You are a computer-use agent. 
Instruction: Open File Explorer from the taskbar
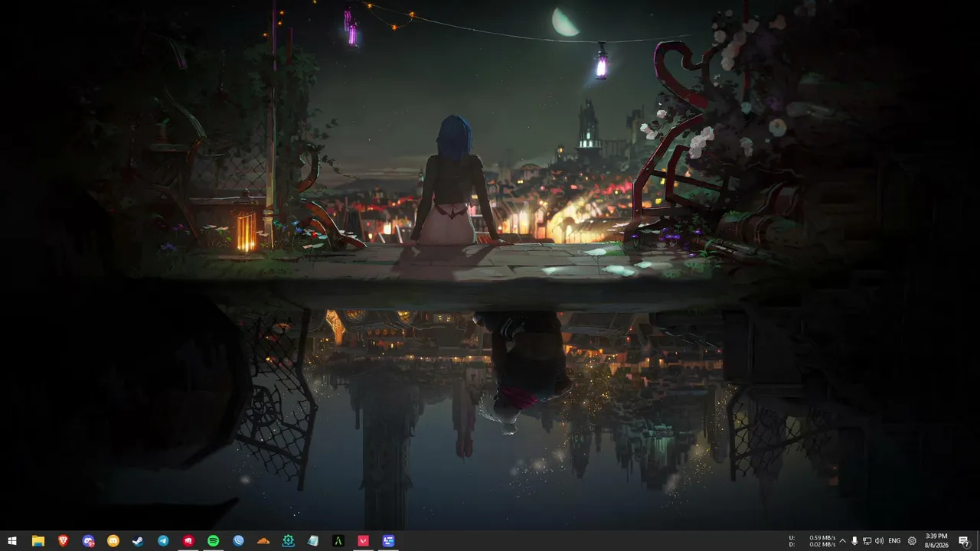38,541
